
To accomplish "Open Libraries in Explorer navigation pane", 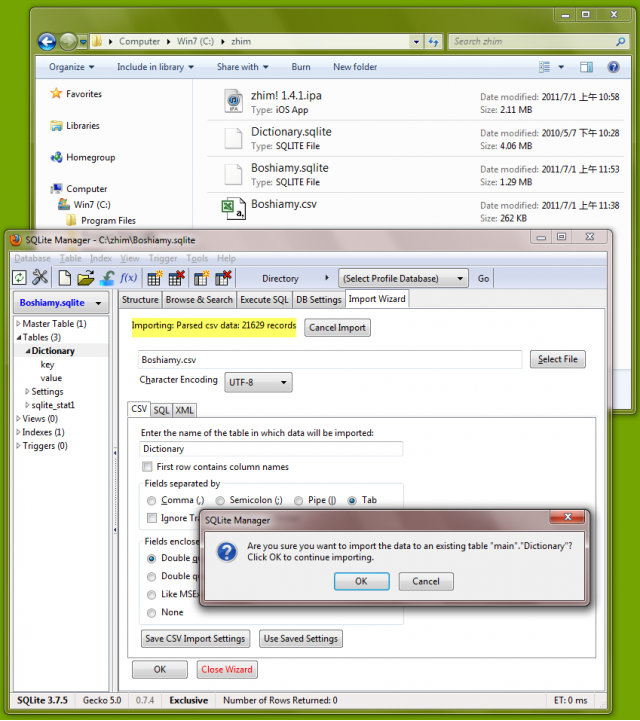I will point(82,126).
